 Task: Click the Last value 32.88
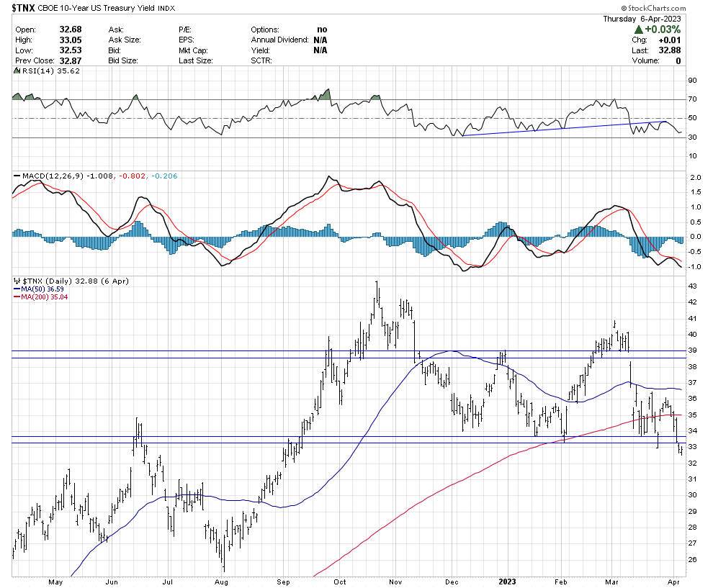point(670,50)
